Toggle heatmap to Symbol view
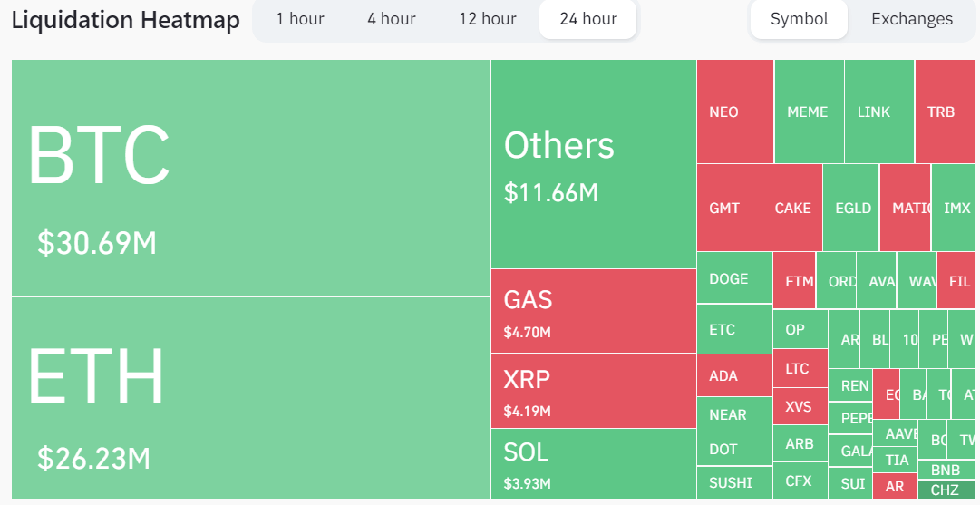980x505 pixels. tap(799, 19)
